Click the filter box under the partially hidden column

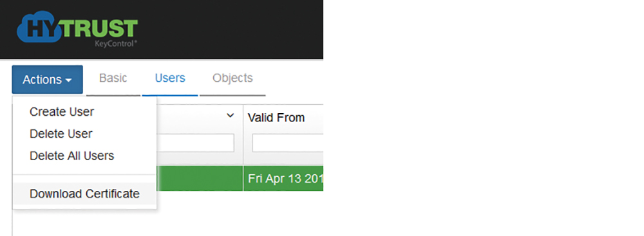click(195, 143)
